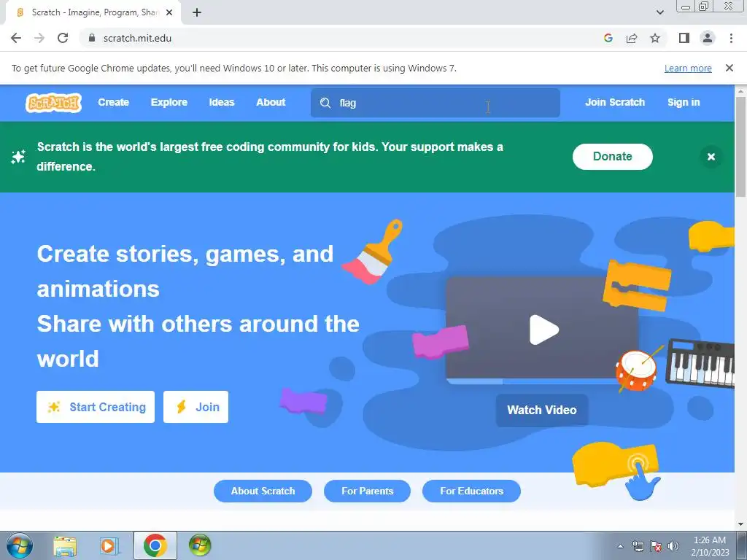Click the share page icon

coord(632,38)
